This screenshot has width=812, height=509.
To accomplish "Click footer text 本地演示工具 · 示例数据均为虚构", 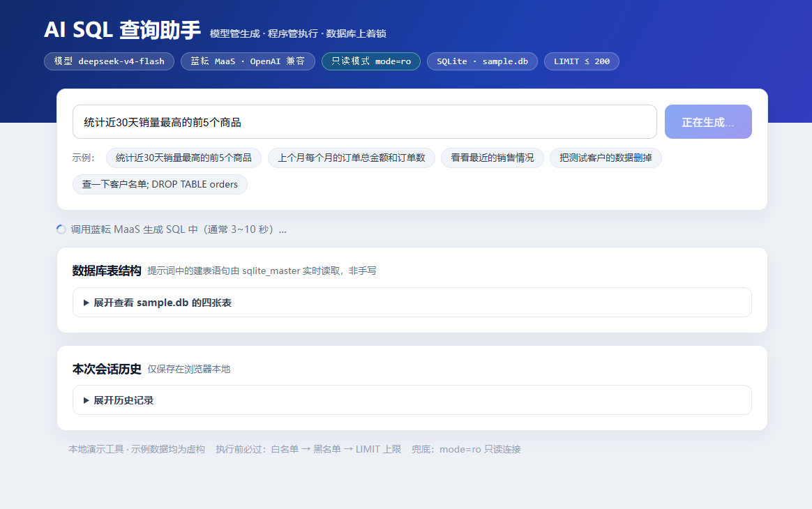I will (x=137, y=450).
